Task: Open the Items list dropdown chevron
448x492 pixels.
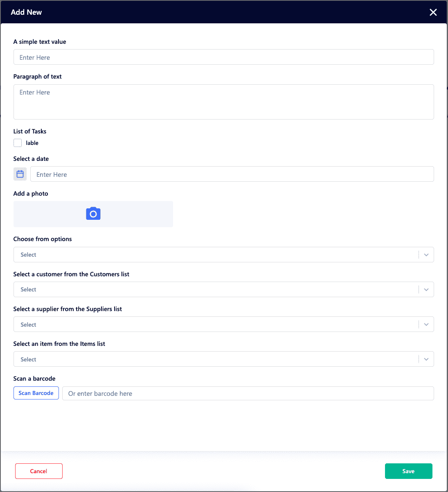Action: (x=426, y=359)
